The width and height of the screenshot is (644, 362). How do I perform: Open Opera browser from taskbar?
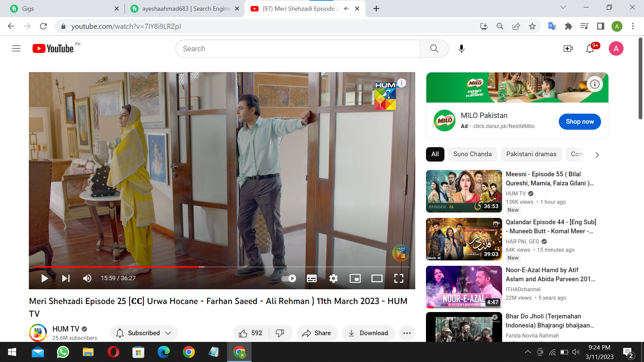(113, 352)
